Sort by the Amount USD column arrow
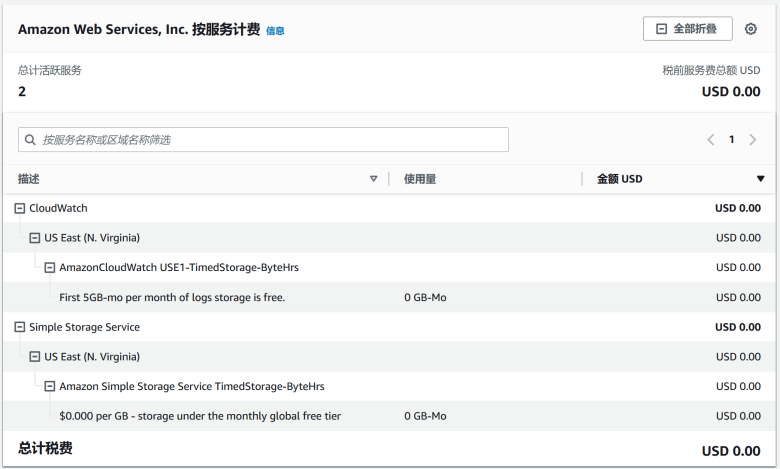The width and height of the screenshot is (780, 469). pos(760,179)
